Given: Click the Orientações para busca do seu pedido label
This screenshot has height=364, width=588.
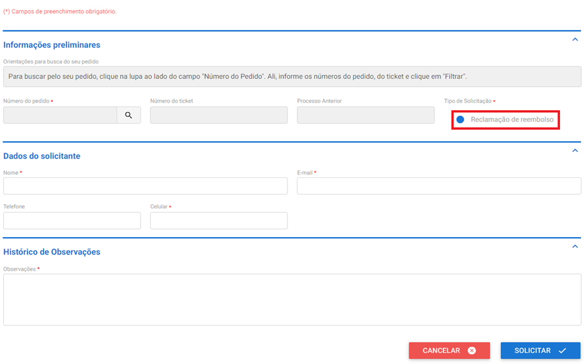Looking at the screenshot, I should coord(51,62).
